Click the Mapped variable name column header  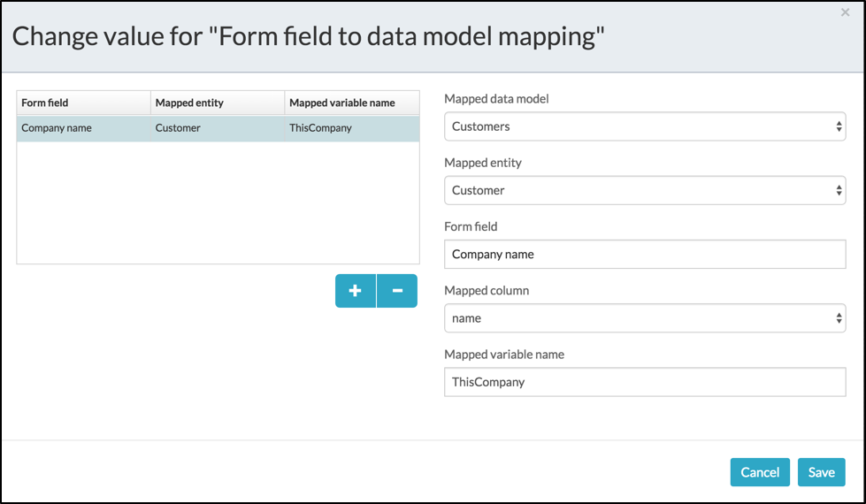(x=341, y=103)
